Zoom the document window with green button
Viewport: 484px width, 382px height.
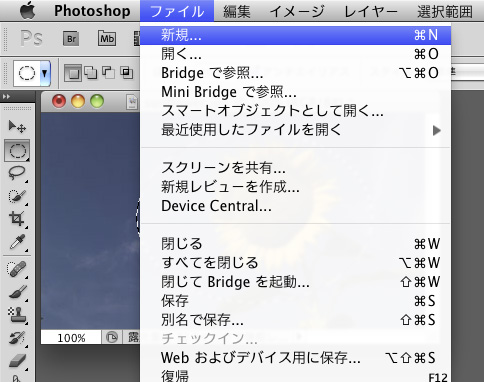tap(97, 101)
